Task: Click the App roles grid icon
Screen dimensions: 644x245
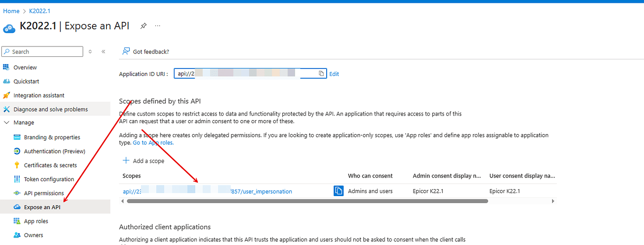Action: click(x=17, y=221)
